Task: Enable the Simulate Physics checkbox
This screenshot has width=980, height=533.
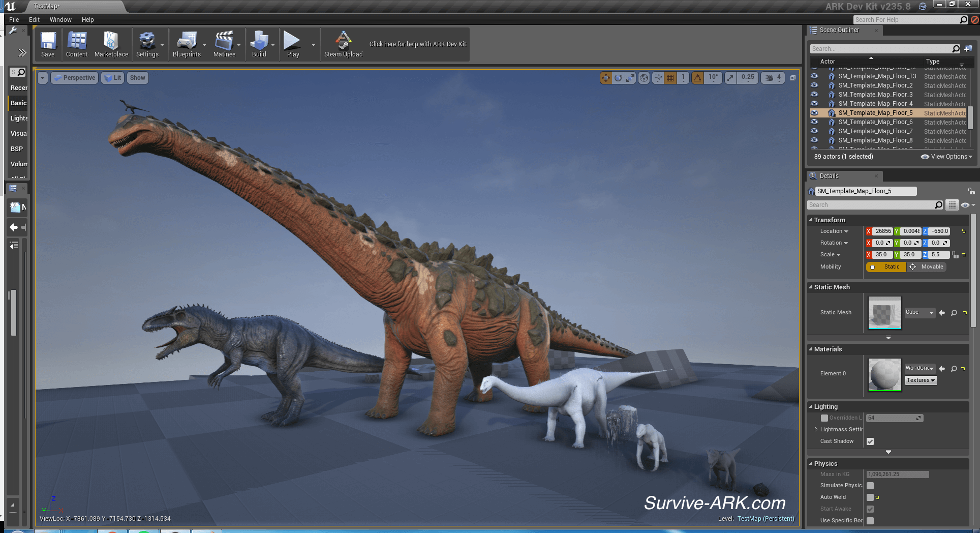Action: click(x=870, y=486)
